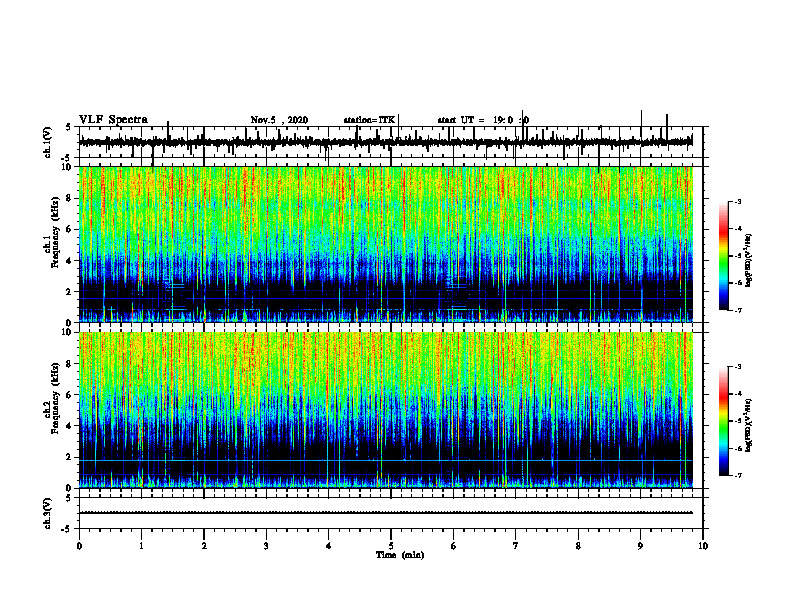Screen dimensions: 792x612
Task: Click the ch.2 spectrogram color scale bar
Action: coord(724,421)
